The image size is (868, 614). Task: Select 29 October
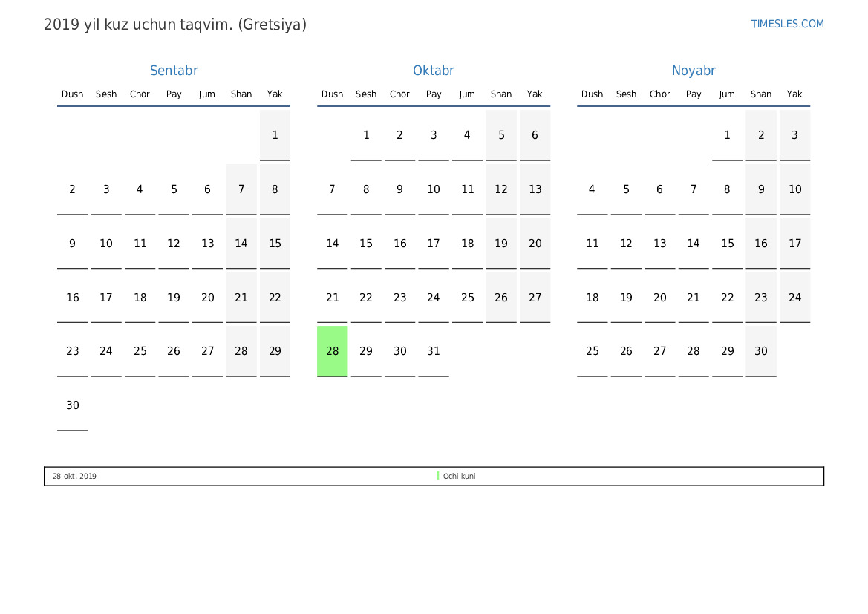[x=366, y=351]
